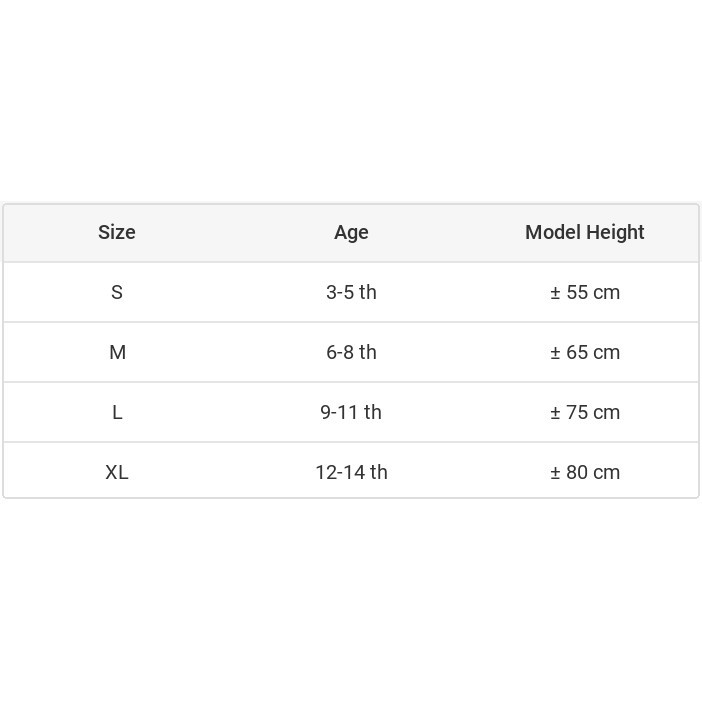The height and width of the screenshot is (702, 702).
Task: Click the Model Height column header
Action: (x=585, y=232)
